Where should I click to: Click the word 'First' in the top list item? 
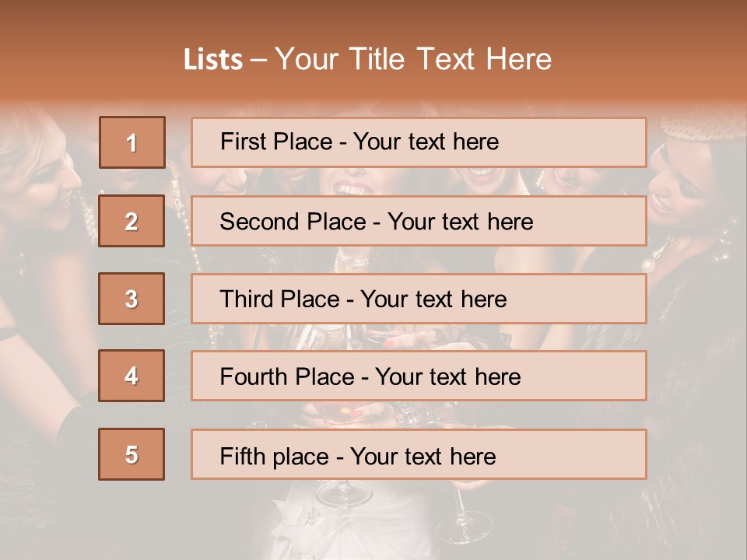[x=243, y=142]
